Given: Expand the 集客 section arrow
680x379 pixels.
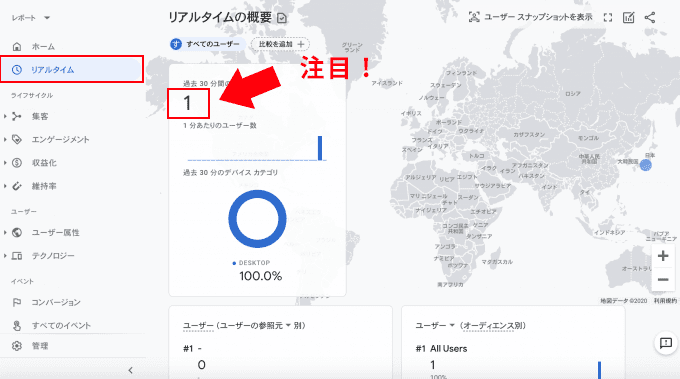Looking at the screenshot, I should pos(5,116).
